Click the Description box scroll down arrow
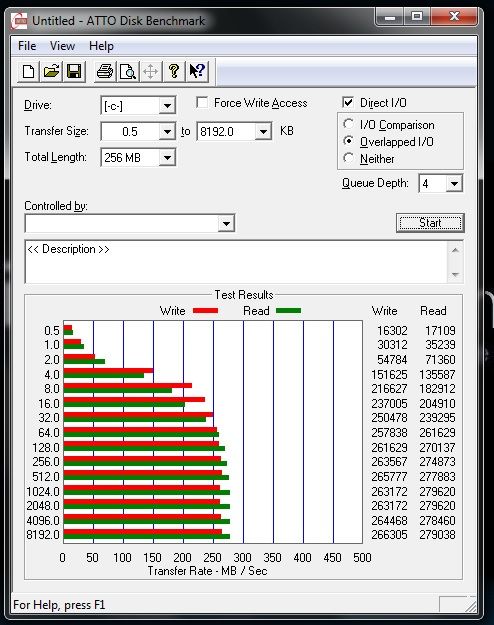494x625 pixels. coord(455,275)
